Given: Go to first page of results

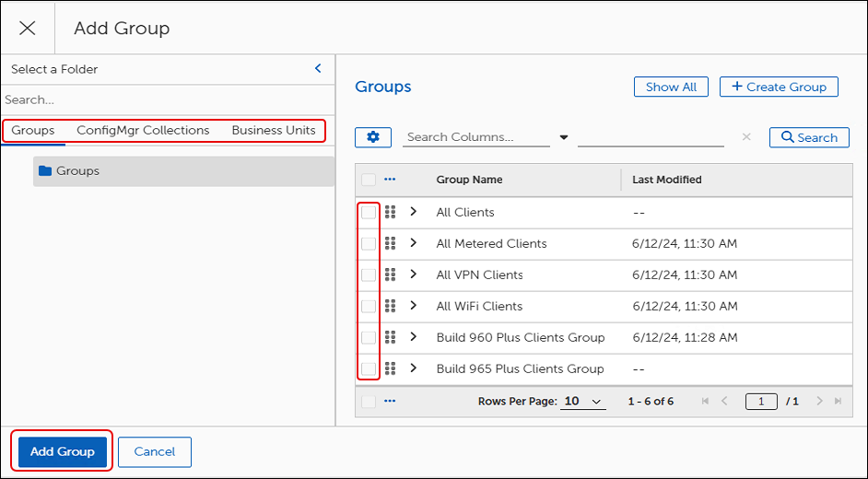Looking at the screenshot, I should [705, 401].
